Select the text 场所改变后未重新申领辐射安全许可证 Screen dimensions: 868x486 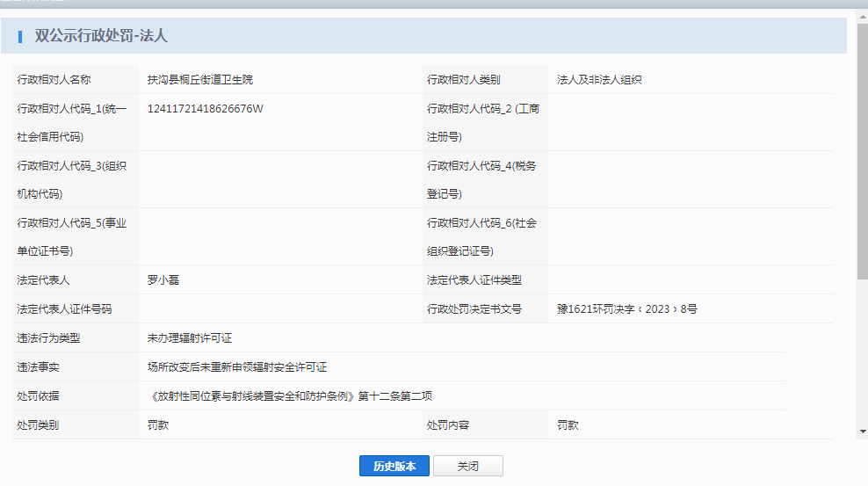tap(237, 367)
